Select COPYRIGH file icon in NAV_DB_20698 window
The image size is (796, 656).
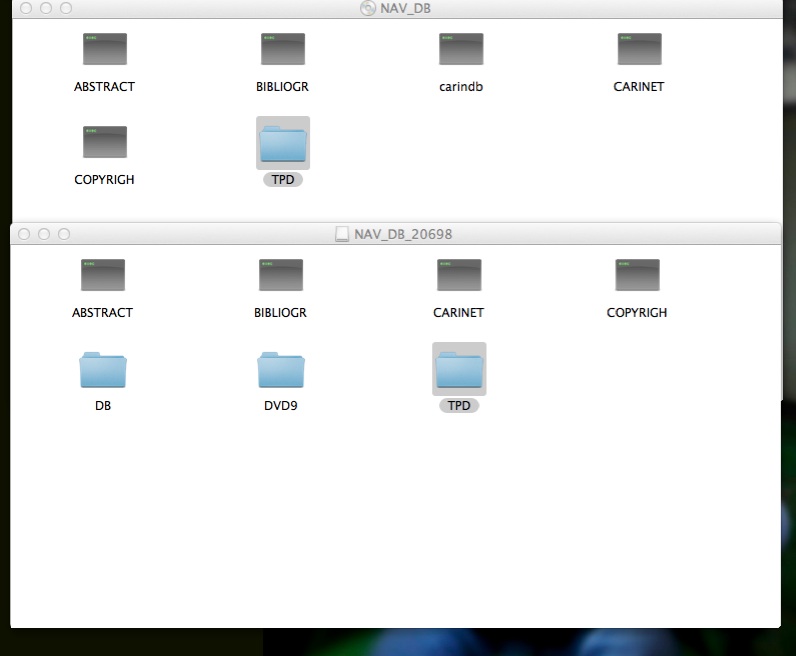click(x=637, y=275)
